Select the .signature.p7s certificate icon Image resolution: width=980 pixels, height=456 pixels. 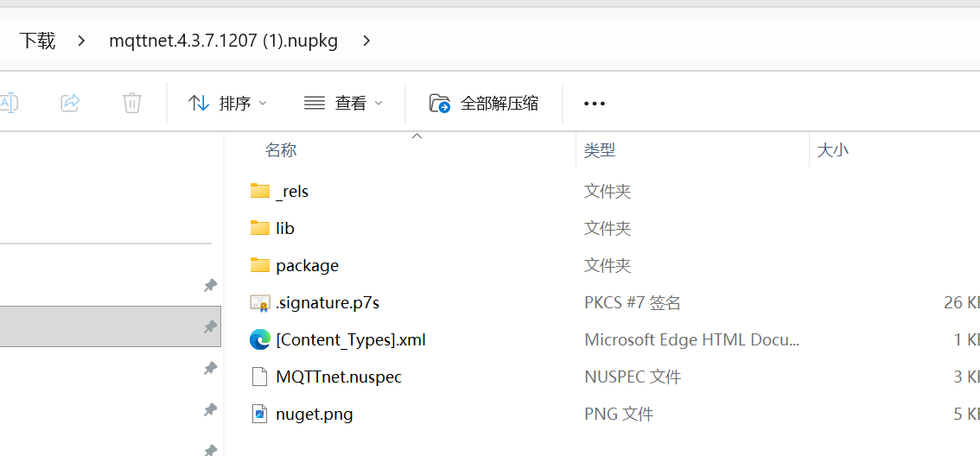point(259,303)
